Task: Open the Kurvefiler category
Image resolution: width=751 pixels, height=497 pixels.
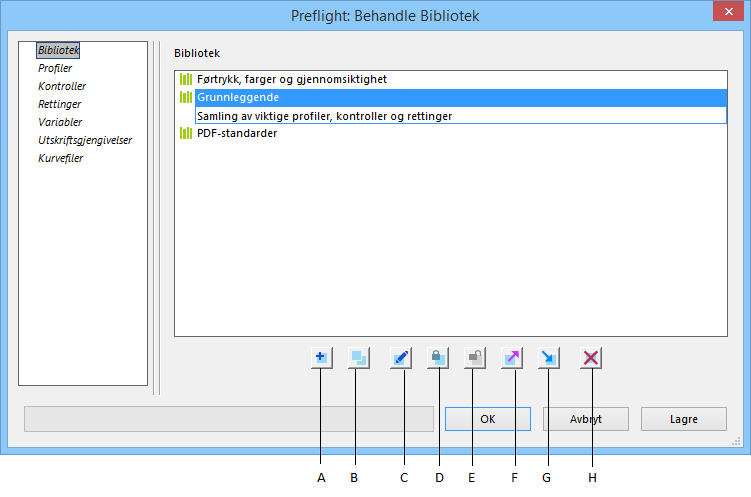Action: pos(60,158)
